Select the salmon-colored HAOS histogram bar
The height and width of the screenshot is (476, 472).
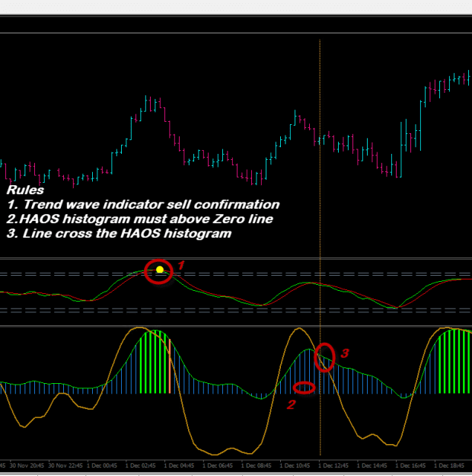(x=169, y=366)
